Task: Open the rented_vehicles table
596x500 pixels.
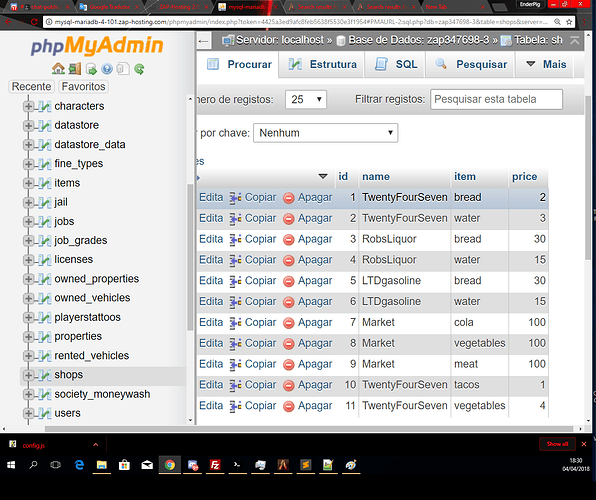Action: coord(92,356)
